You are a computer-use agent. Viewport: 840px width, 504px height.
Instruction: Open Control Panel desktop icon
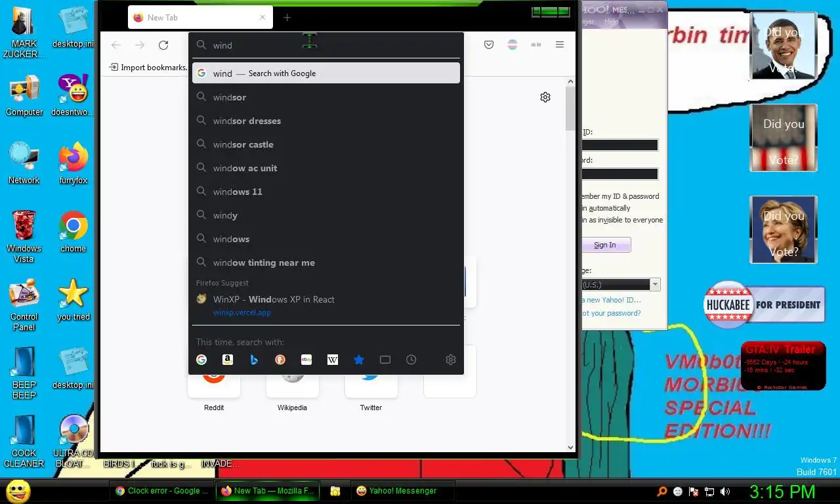pos(24,305)
